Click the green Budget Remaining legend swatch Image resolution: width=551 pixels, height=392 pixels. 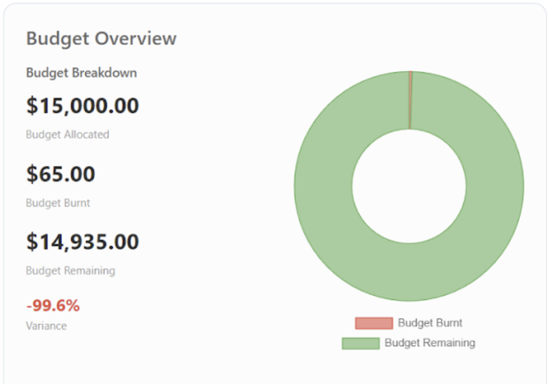point(360,343)
